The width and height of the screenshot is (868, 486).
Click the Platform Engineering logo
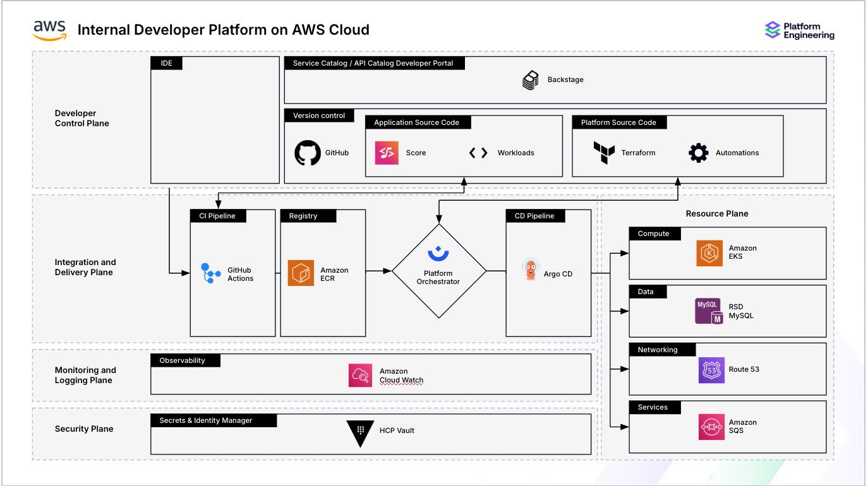pos(799,30)
